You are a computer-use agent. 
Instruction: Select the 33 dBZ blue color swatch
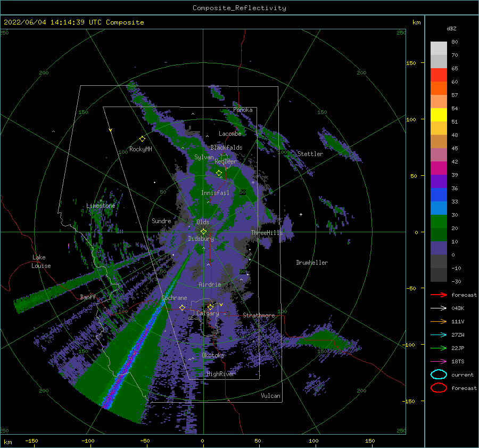click(x=439, y=208)
